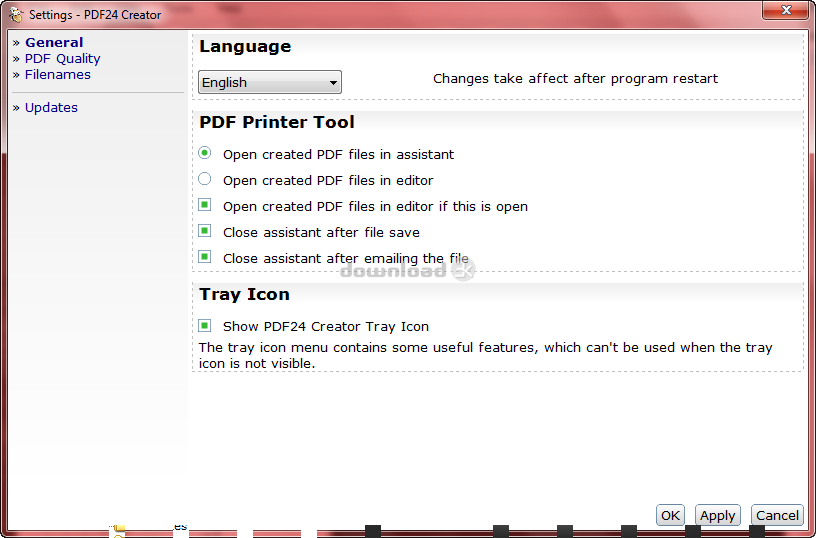Discard changes with the Cancel button
816x538 pixels.
tap(777, 515)
